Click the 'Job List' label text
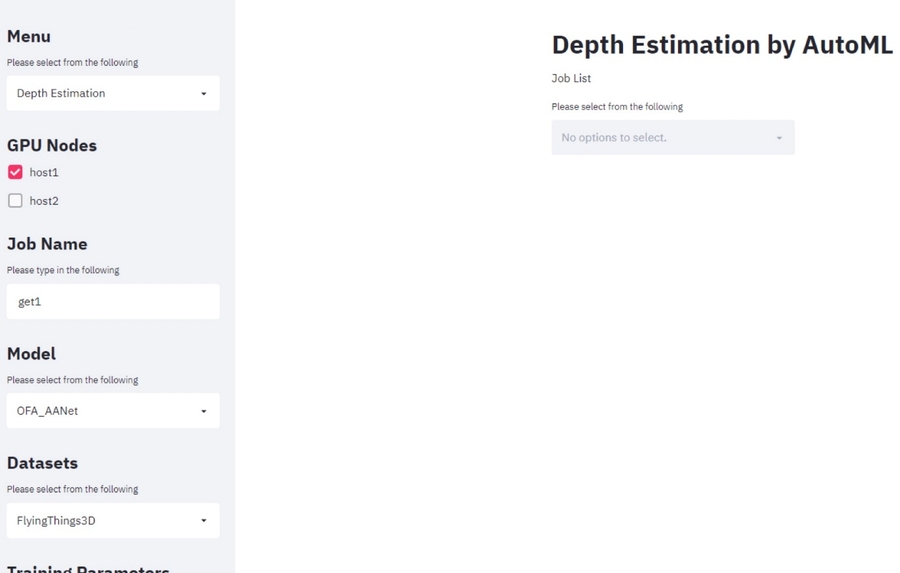900x573 pixels. coord(571,78)
